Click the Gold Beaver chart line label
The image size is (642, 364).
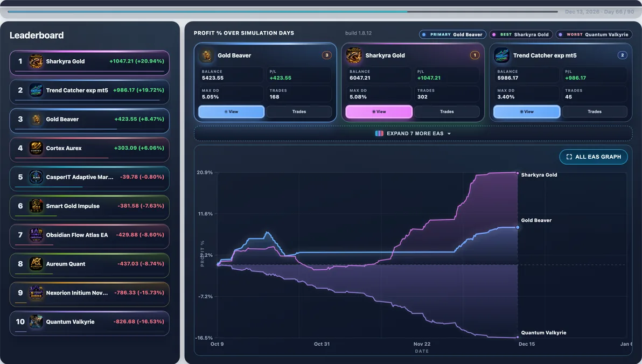(536, 220)
